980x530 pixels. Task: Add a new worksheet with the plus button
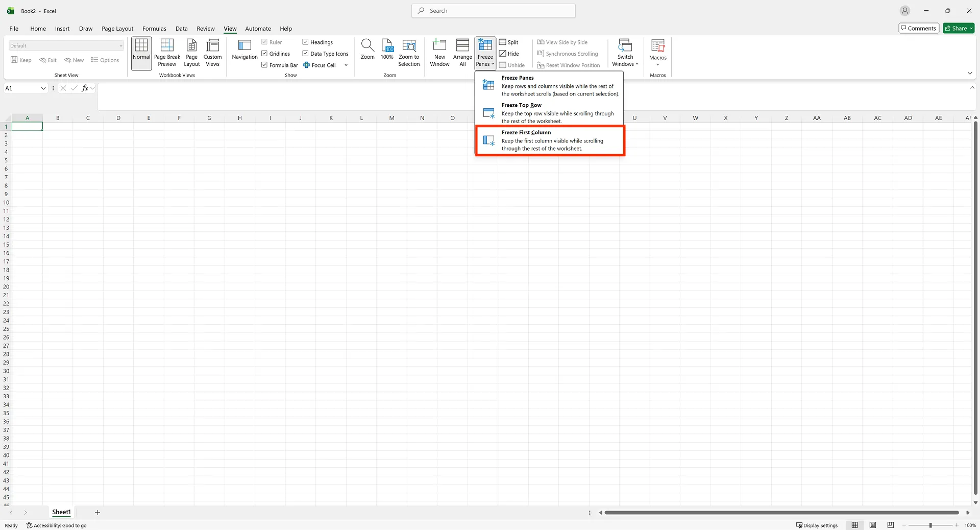(97, 512)
